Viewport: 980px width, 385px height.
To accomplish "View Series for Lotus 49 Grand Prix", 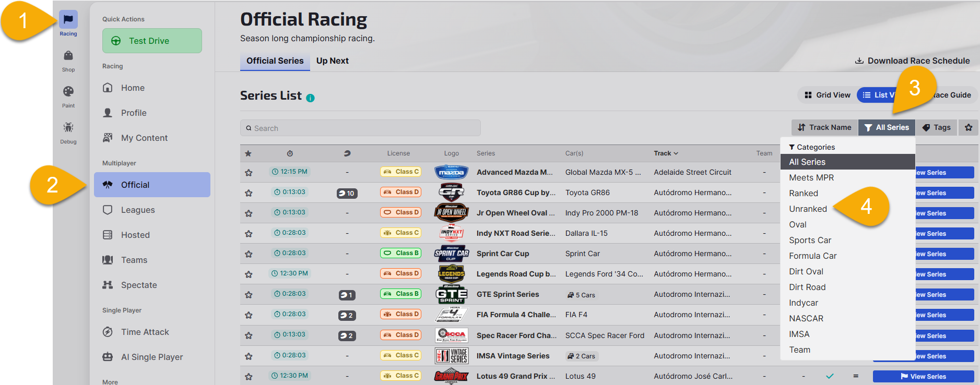I will coord(923,376).
